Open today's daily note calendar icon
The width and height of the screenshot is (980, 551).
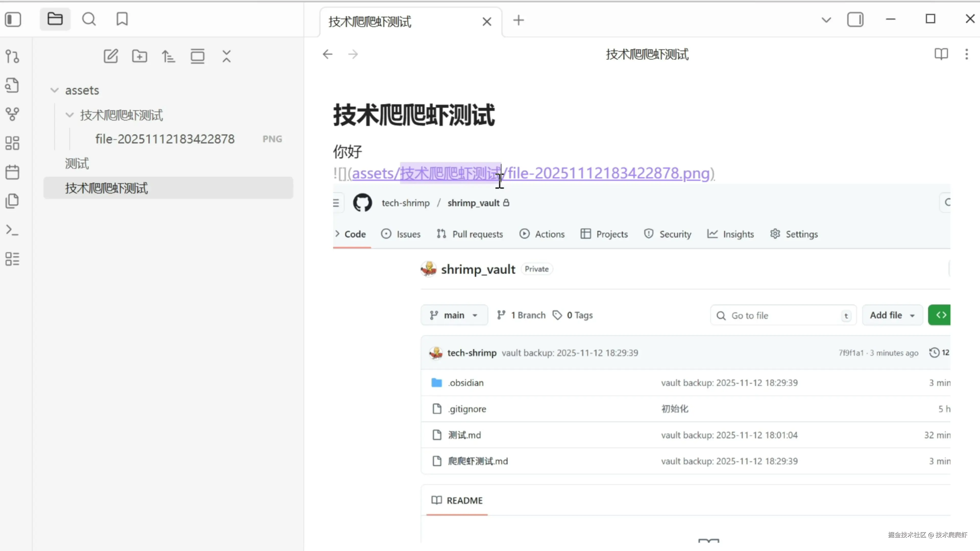[12, 172]
